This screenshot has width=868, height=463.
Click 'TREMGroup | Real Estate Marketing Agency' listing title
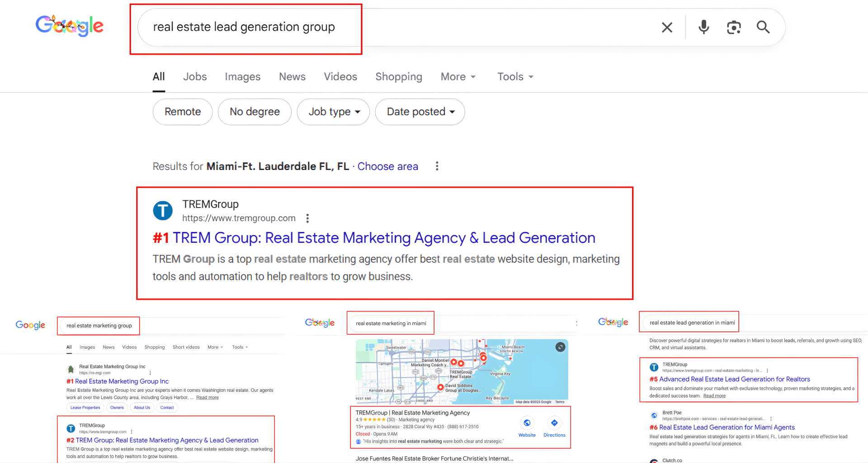point(413,413)
